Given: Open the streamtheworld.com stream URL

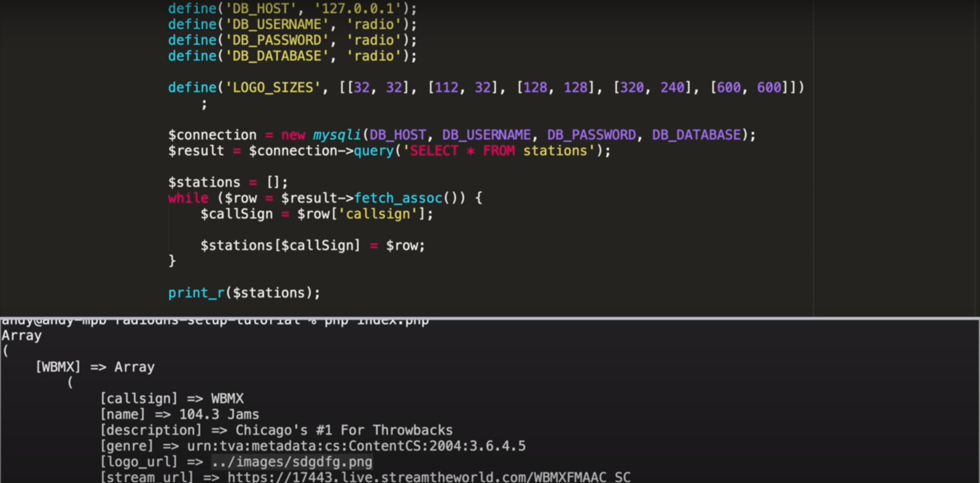Looking at the screenshot, I should pyautogui.click(x=428, y=477).
